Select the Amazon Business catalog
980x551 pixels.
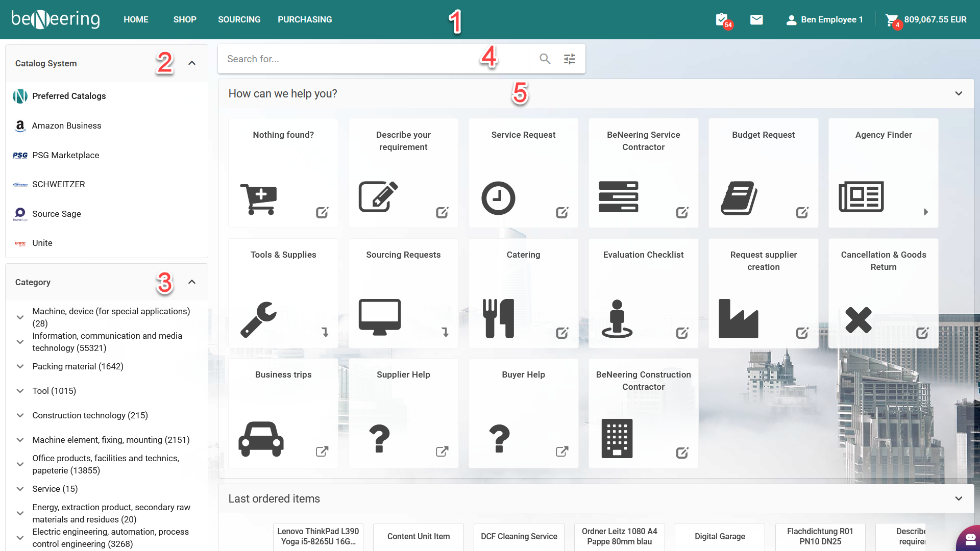(66, 126)
